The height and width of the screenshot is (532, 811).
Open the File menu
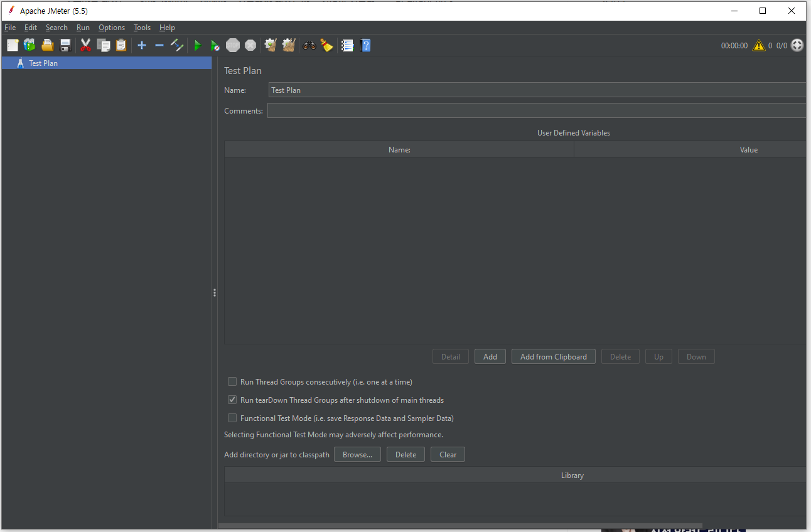10,28
